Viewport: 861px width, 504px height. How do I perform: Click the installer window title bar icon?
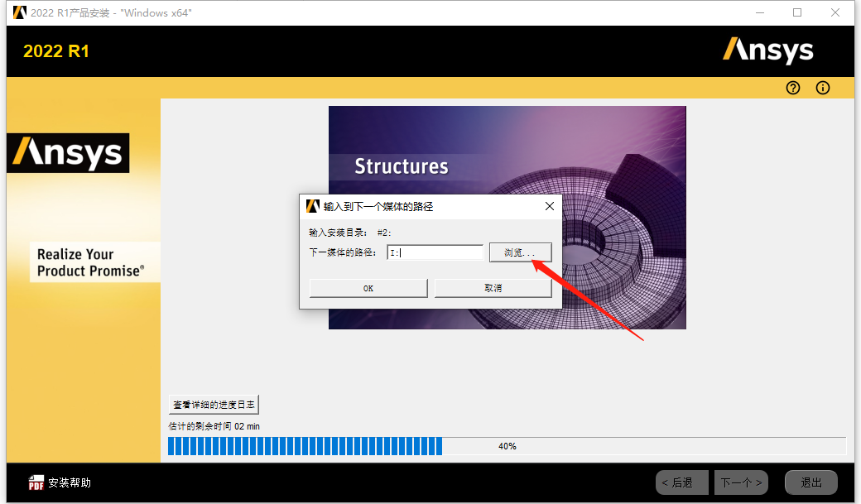(18, 12)
